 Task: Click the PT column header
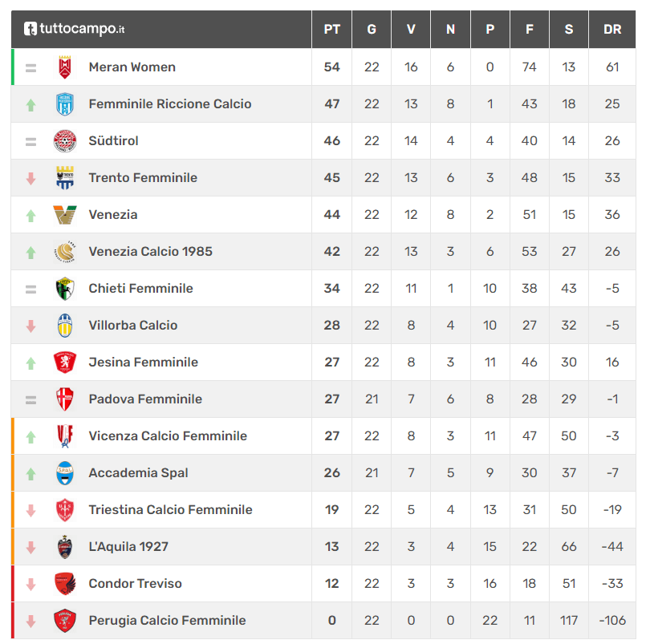click(x=331, y=29)
